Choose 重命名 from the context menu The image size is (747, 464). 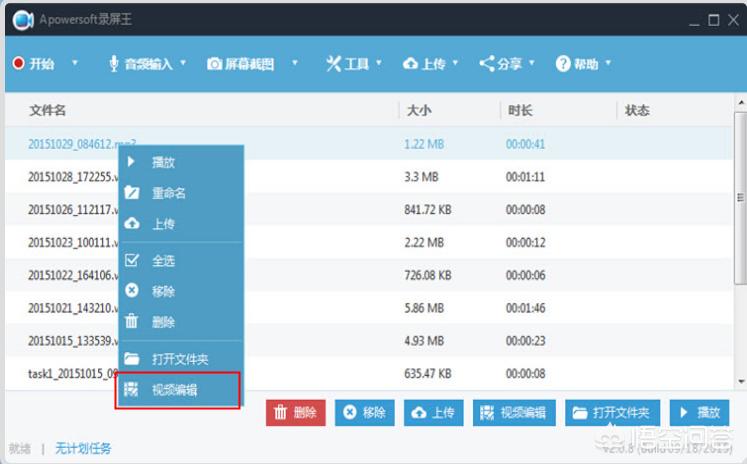pos(181,193)
